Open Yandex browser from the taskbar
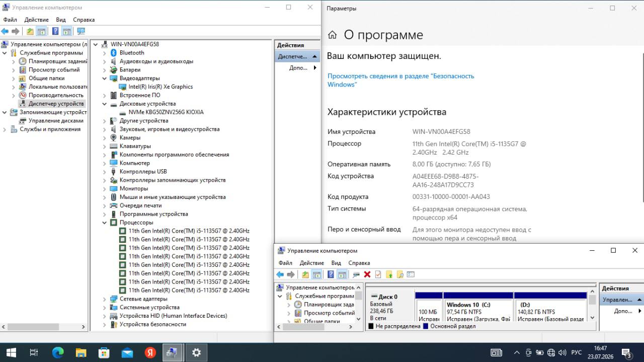Screen dimensions: 644x362 [150, 352]
